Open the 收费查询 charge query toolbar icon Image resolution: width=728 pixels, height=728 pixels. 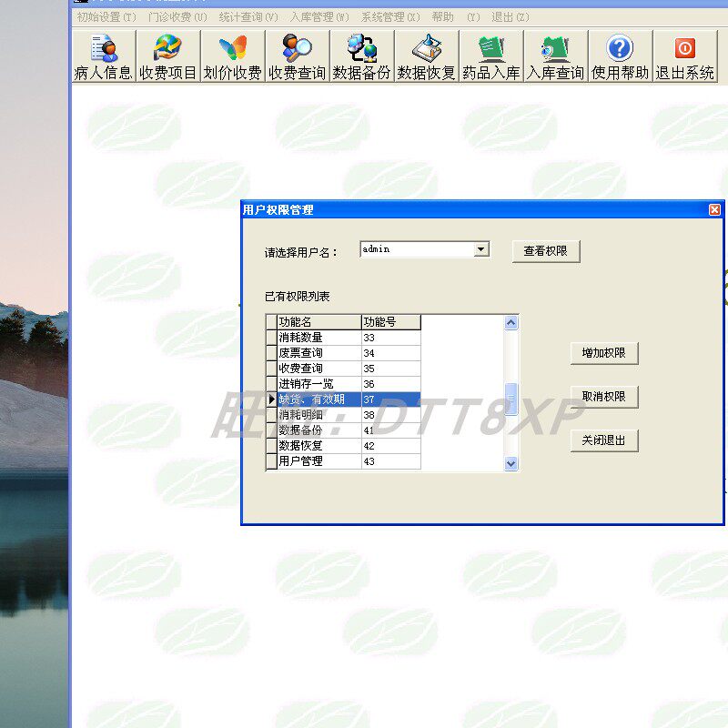(x=298, y=56)
